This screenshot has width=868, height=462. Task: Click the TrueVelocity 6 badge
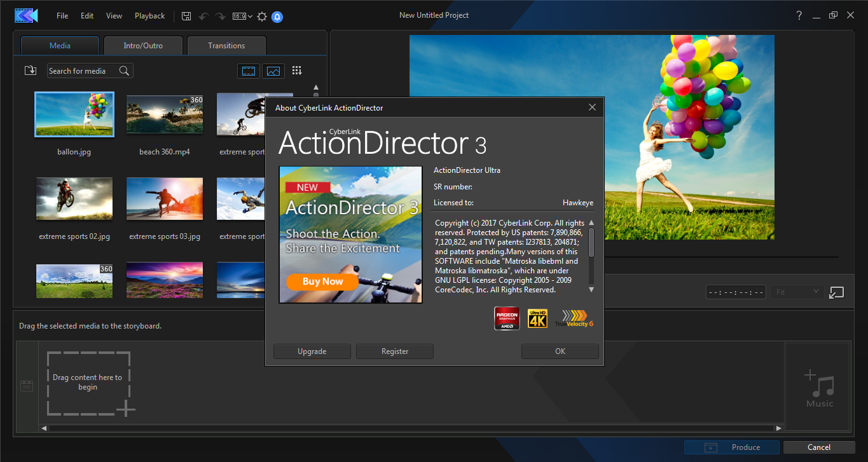tap(574, 318)
